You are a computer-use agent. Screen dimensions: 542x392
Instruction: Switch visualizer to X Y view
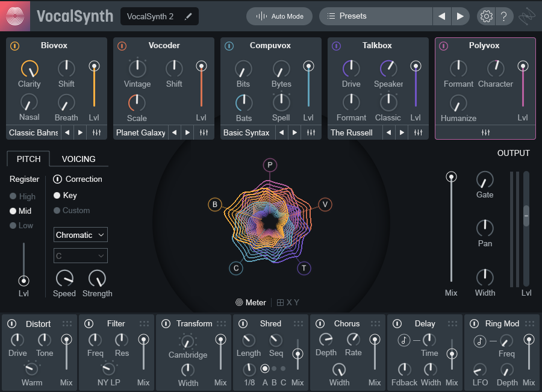coord(288,302)
